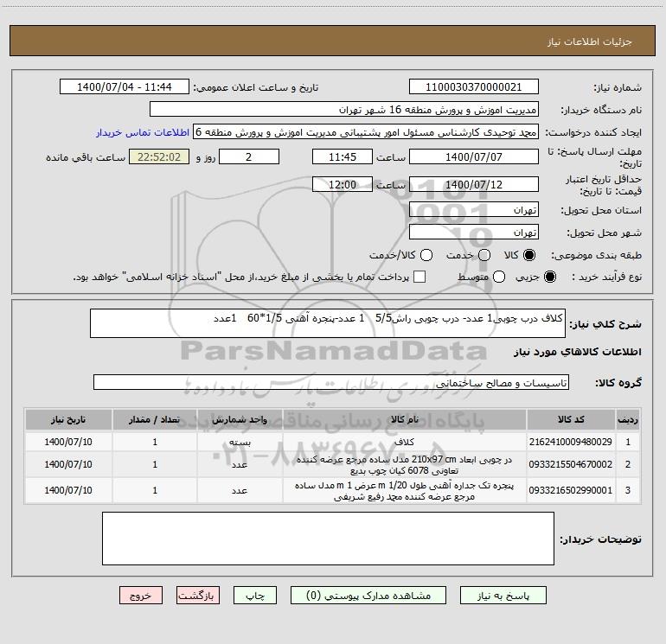Click the goods group field تاسیسات و مصالح ساختمانی
This screenshot has height=644, width=666.
coord(331,382)
